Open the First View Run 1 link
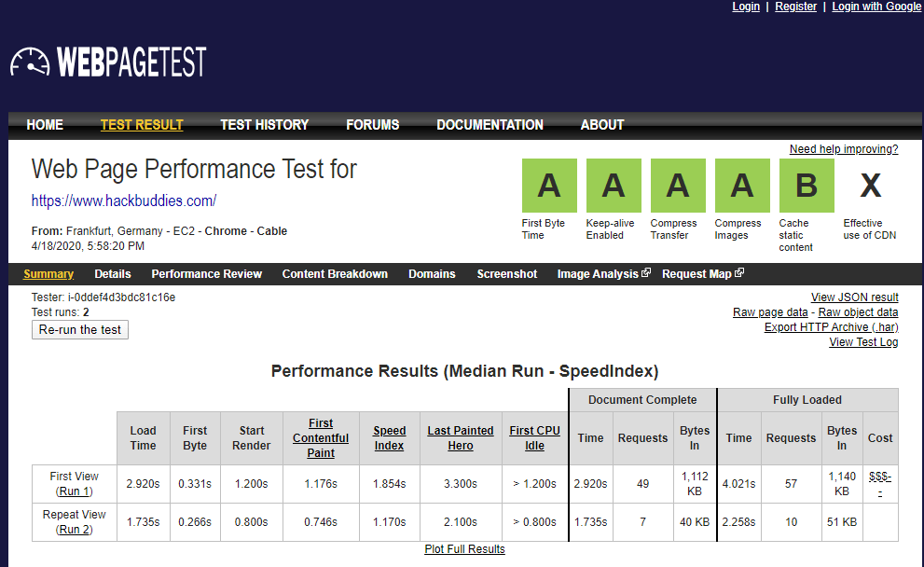The width and height of the screenshot is (924, 567). coord(75,491)
